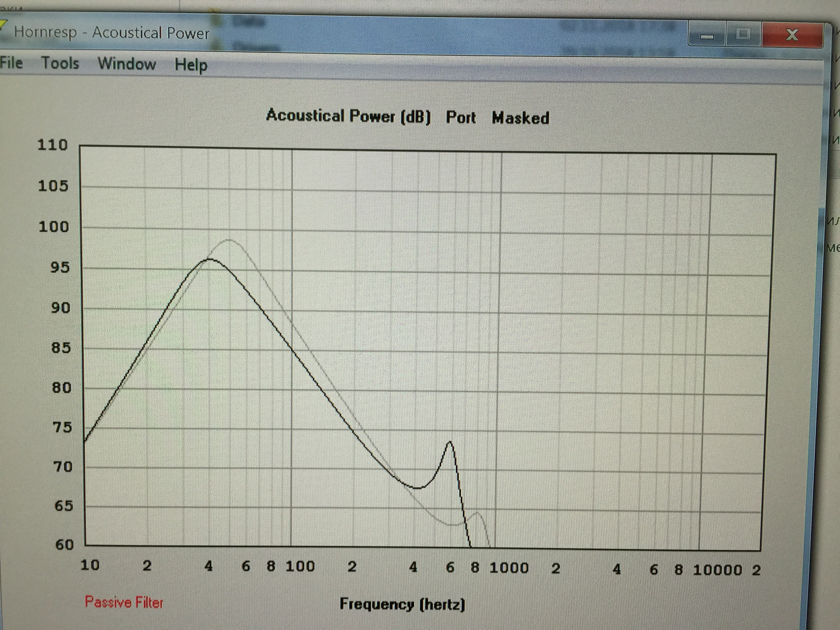Click the red Passive Filter label
The height and width of the screenshot is (630, 840).
(124, 602)
